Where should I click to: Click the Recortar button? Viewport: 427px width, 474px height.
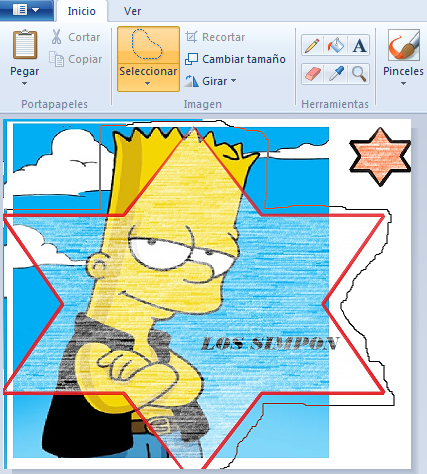[x=215, y=37]
